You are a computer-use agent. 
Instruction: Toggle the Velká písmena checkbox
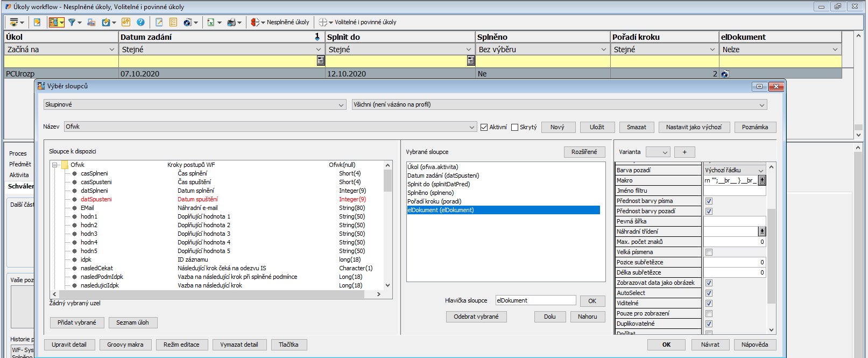click(x=709, y=252)
